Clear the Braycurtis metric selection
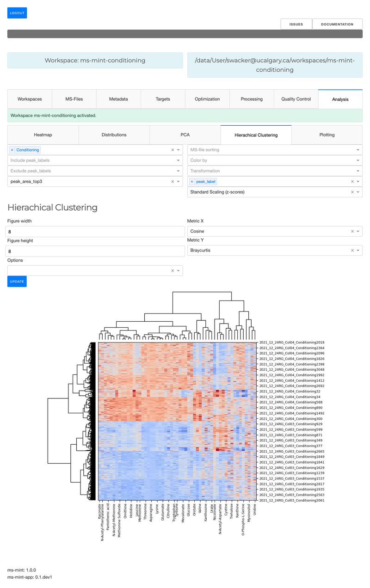Viewport: 370px width, 588px height. click(351, 250)
